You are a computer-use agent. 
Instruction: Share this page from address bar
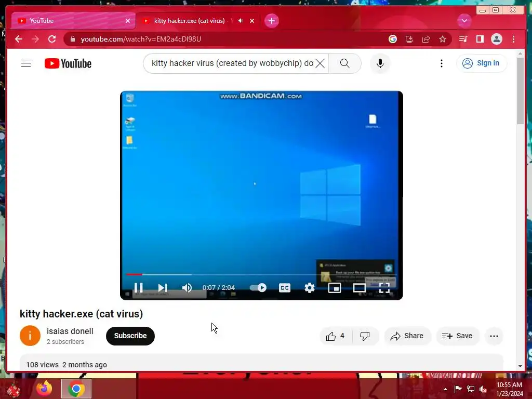(x=426, y=39)
